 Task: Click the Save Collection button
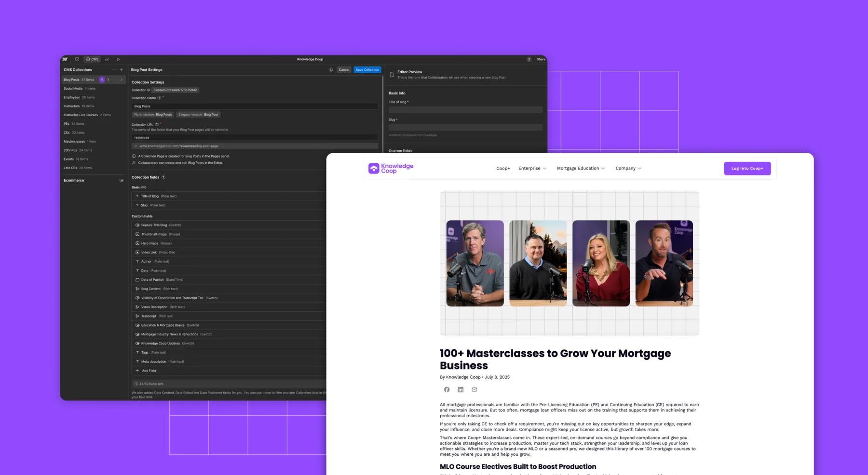[x=367, y=70]
